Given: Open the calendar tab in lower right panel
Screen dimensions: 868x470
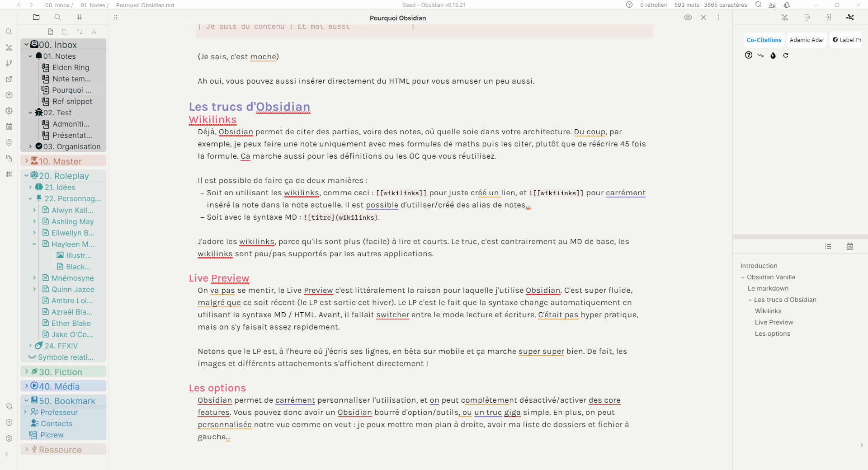Looking at the screenshot, I should [x=850, y=247].
